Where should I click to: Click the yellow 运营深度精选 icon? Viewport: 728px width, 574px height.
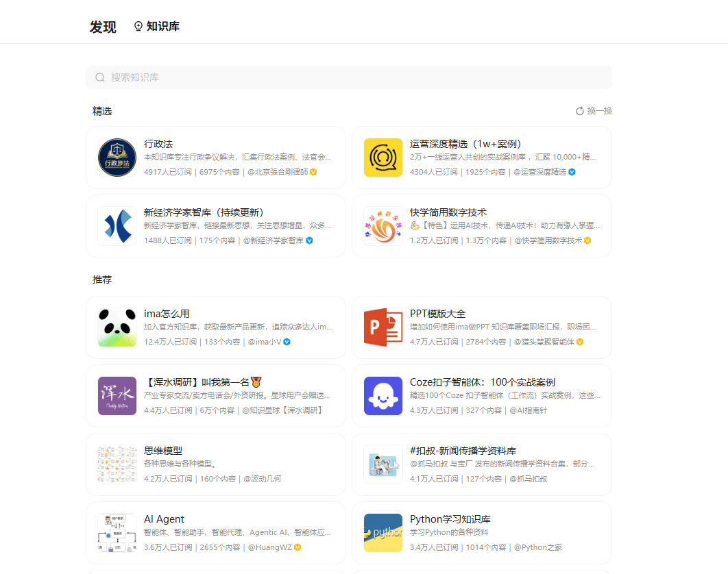tap(383, 158)
